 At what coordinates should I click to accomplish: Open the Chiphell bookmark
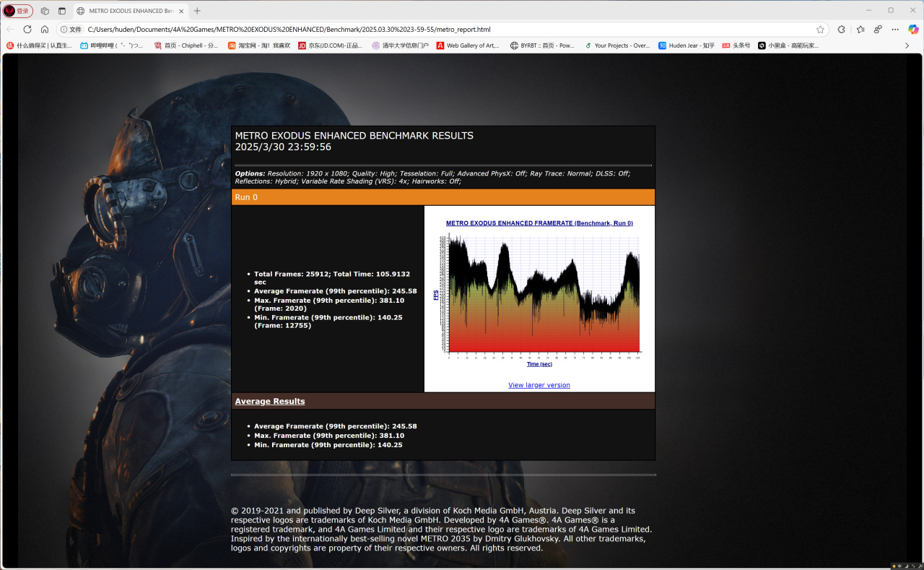click(186, 46)
